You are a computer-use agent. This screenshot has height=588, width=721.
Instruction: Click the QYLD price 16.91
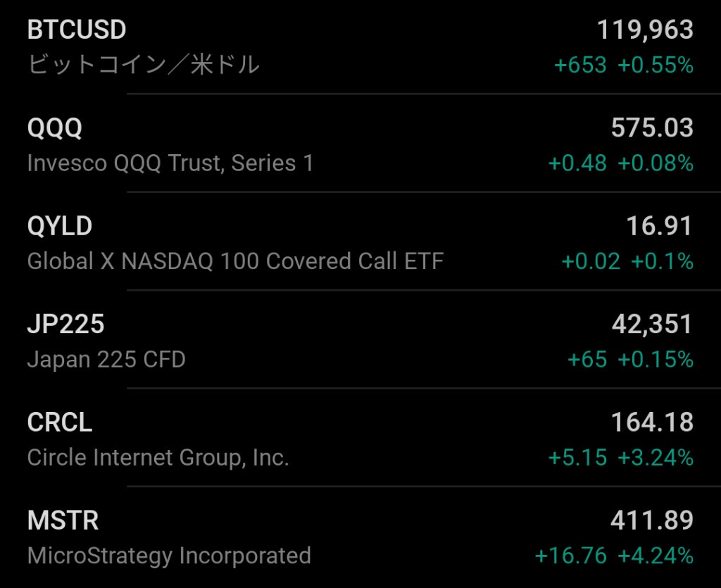pyautogui.click(x=659, y=226)
